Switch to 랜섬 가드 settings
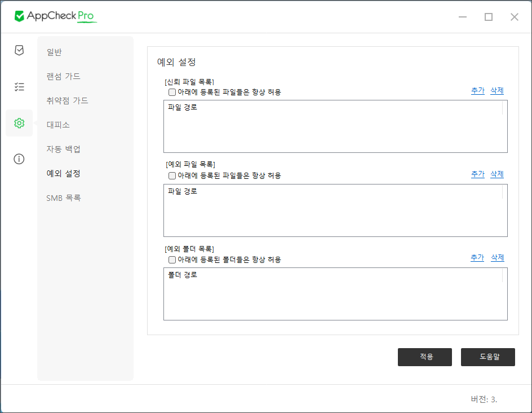 pos(63,76)
